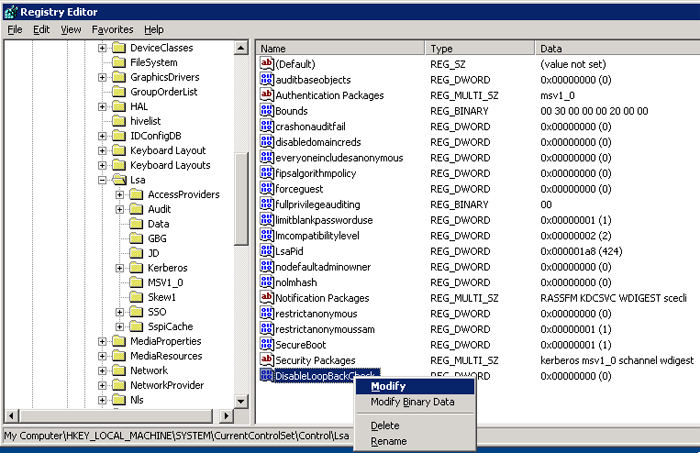Expand the HAL key
Image resolution: width=700 pixels, height=453 pixels.
[x=102, y=107]
